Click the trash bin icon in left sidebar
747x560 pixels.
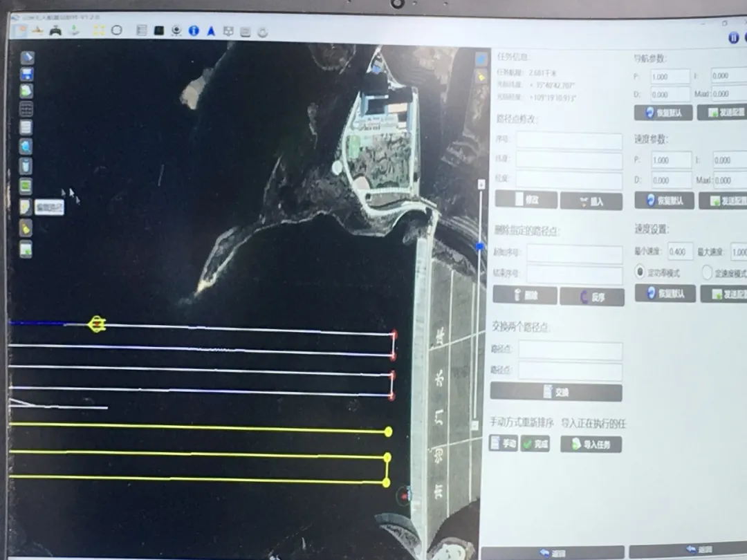[x=26, y=166]
